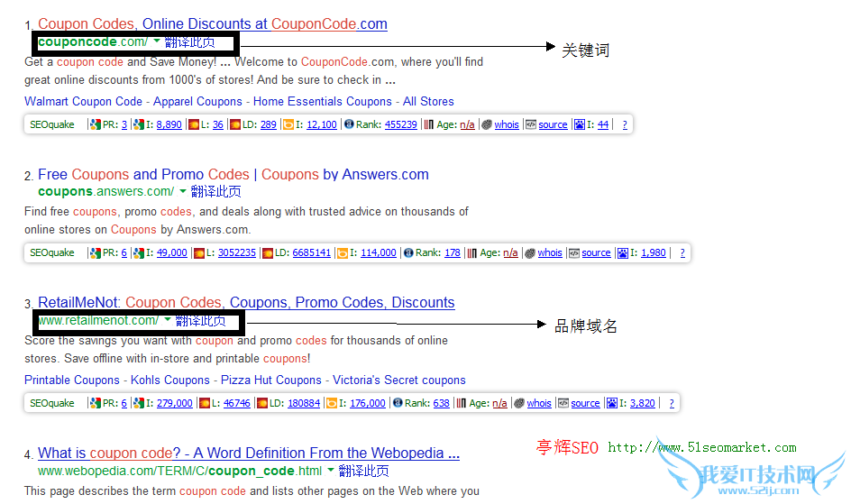Viewport: 851px width, 504px height.
Task: Open the Apparel Coupons sitelink
Action: (197, 102)
